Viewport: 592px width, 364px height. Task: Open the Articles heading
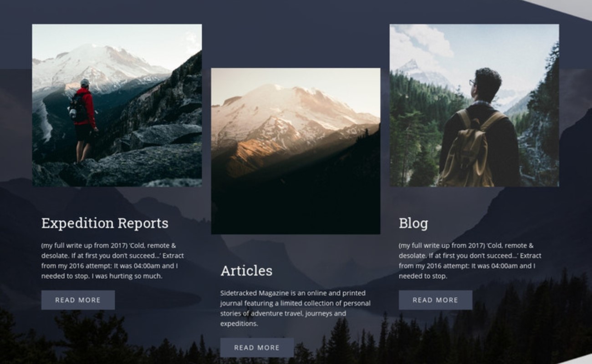(x=246, y=271)
